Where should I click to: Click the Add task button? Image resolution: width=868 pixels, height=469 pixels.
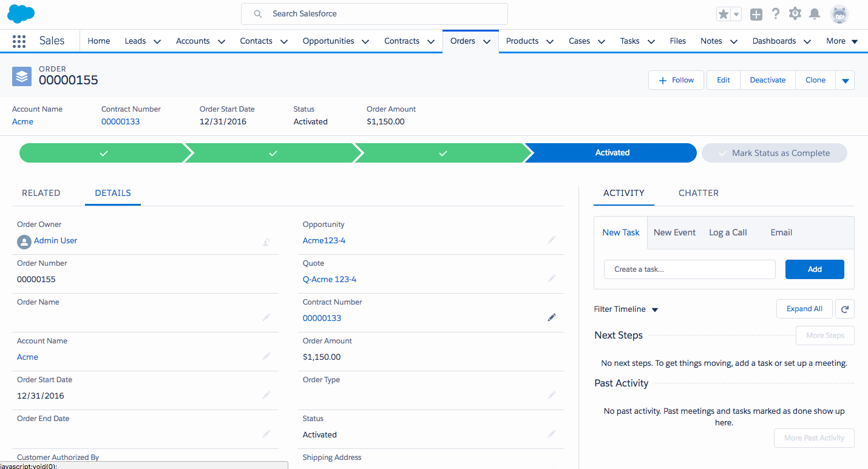coord(815,269)
